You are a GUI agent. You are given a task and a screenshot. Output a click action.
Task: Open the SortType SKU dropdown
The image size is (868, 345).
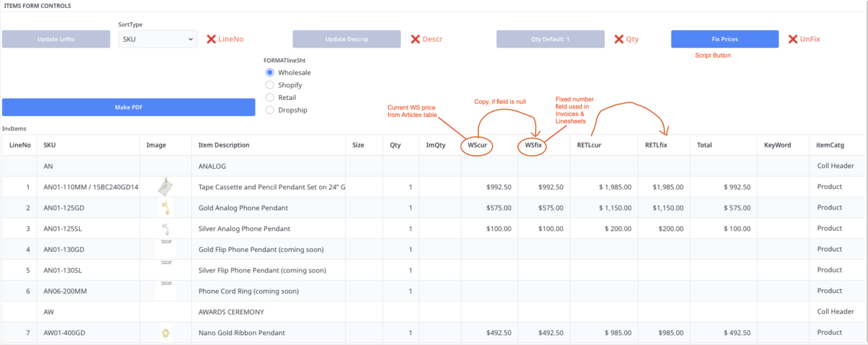point(158,39)
